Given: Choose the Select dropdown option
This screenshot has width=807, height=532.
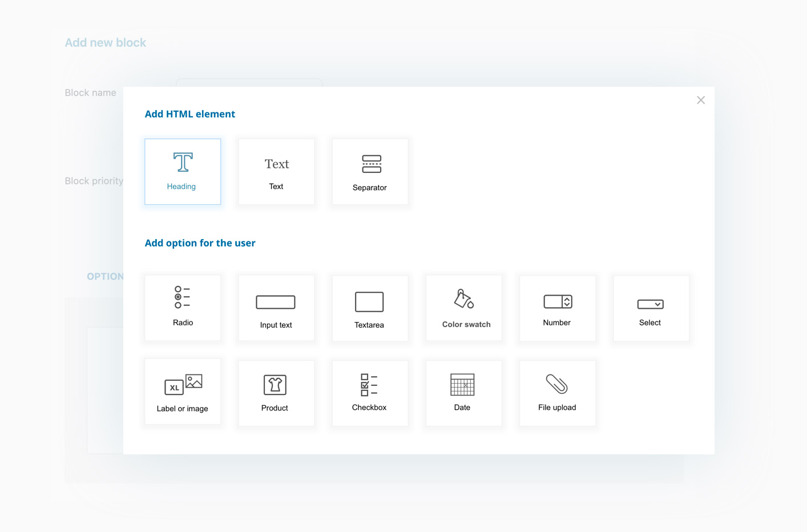Looking at the screenshot, I should pos(651,308).
